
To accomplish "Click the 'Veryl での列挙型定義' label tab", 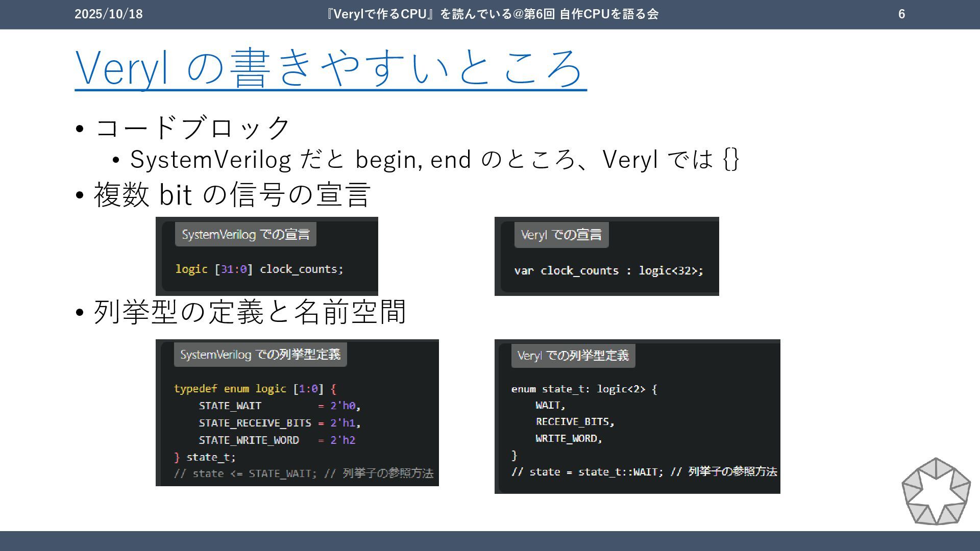I will pos(573,356).
